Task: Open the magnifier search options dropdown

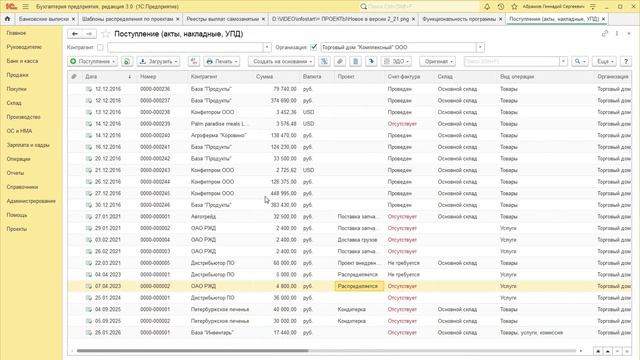Action: (x=580, y=61)
